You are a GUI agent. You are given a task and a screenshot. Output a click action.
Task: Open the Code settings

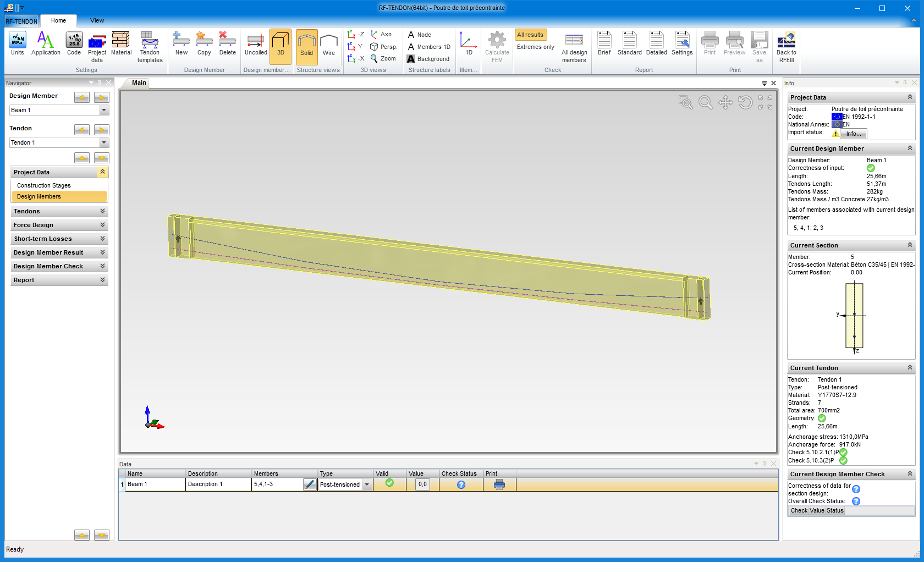click(x=74, y=43)
